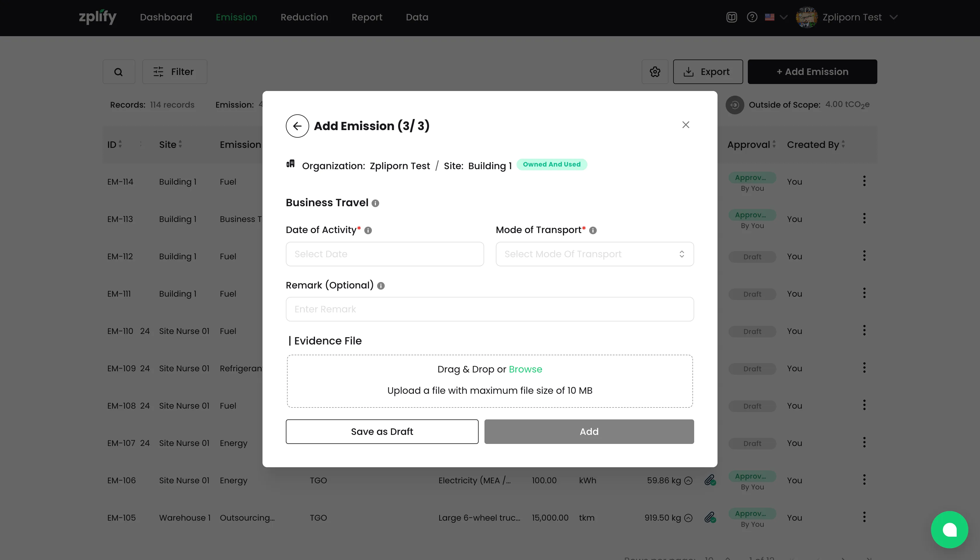Click info icon next to Remark (Optional)

[381, 286]
